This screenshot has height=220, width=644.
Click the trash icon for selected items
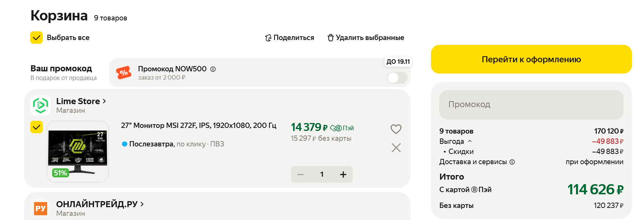click(x=330, y=38)
